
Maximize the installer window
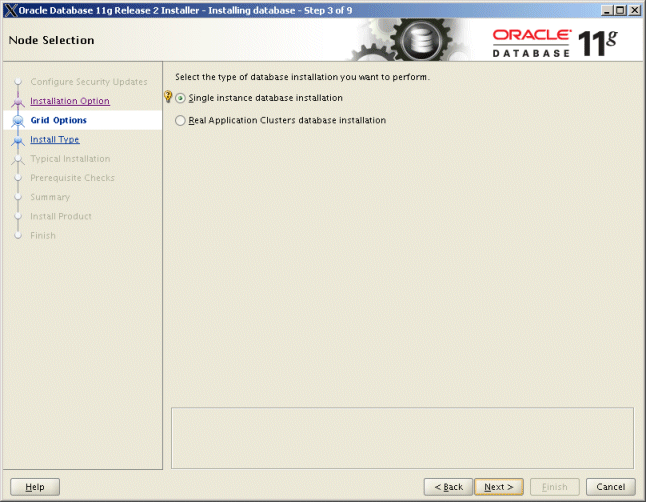pos(620,10)
